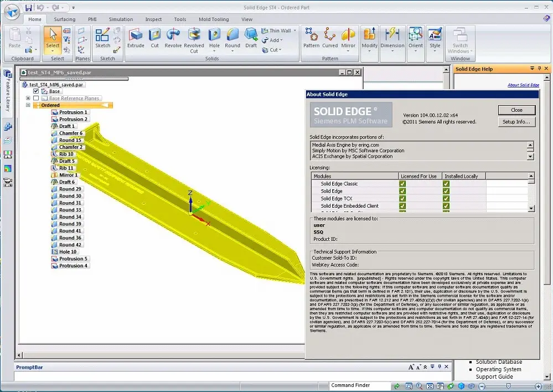Toggle the Base checkbox in tree
553x392 pixels.
tap(36, 91)
